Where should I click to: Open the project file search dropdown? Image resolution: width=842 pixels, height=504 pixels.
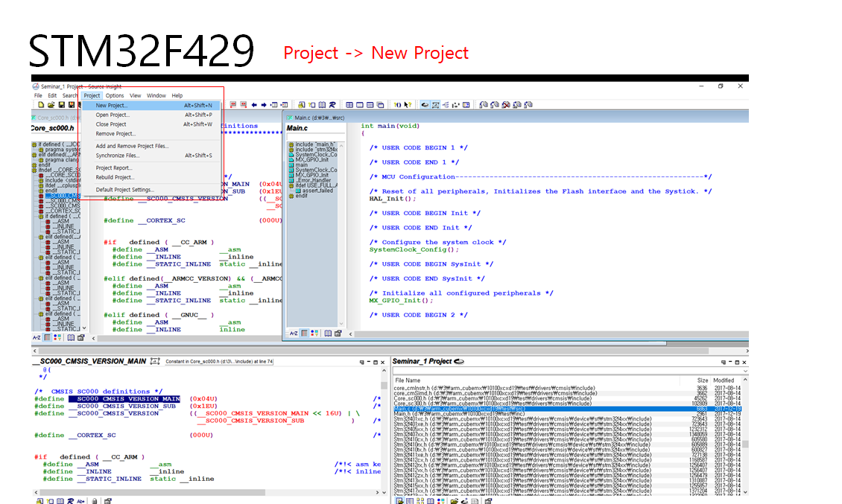click(x=744, y=371)
